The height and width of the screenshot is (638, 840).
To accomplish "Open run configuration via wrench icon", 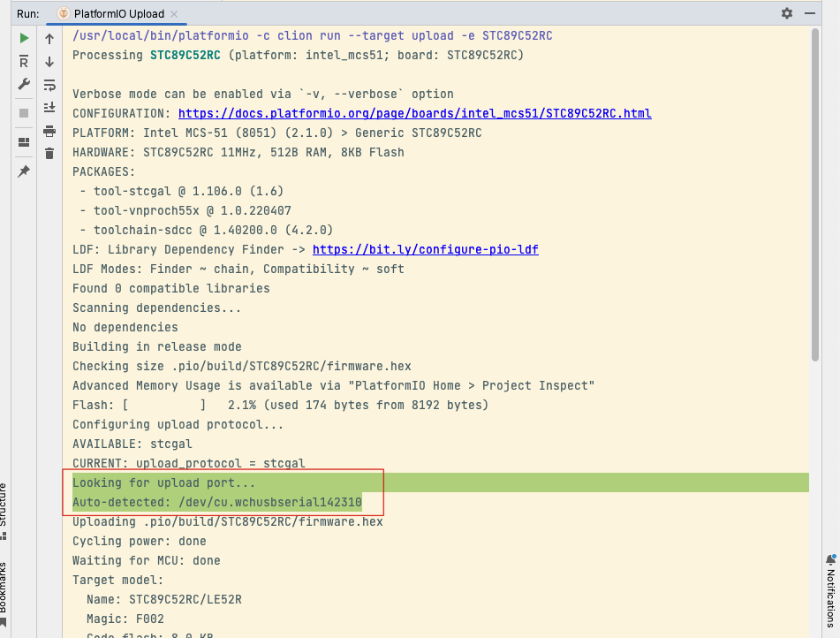I will pyautogui.click(x=24, y=85).
